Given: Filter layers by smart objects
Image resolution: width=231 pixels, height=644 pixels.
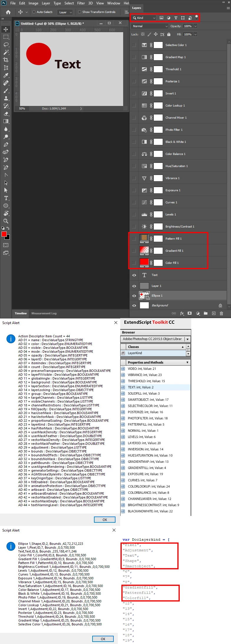Looking at the screenshot, I should click(190, 18).
